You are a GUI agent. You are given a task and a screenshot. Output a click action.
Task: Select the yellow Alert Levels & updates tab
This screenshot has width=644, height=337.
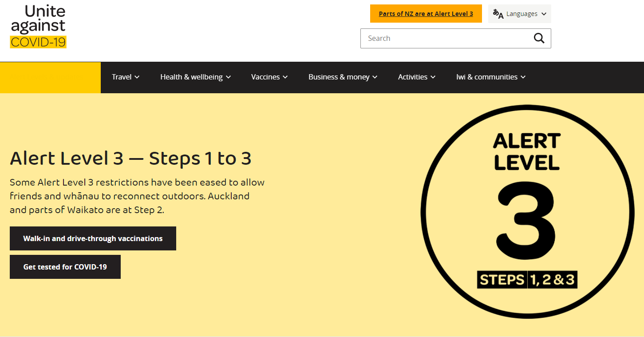click(x=50, y=77)
